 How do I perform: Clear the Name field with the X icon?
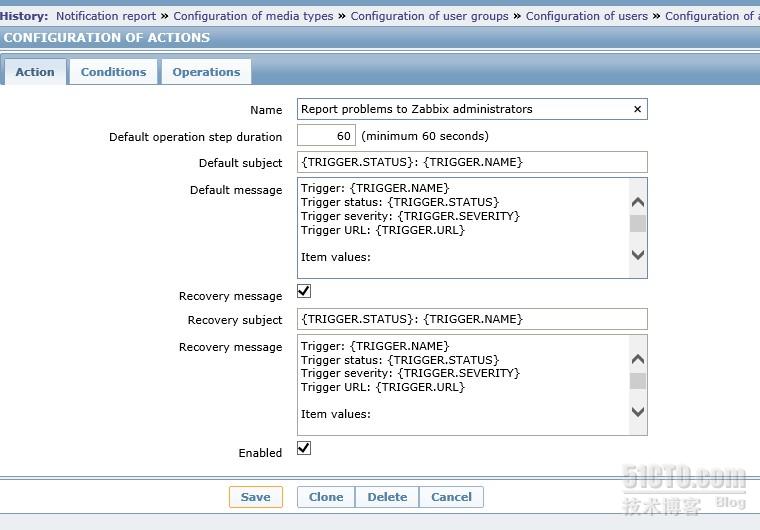tap(637, 109)
